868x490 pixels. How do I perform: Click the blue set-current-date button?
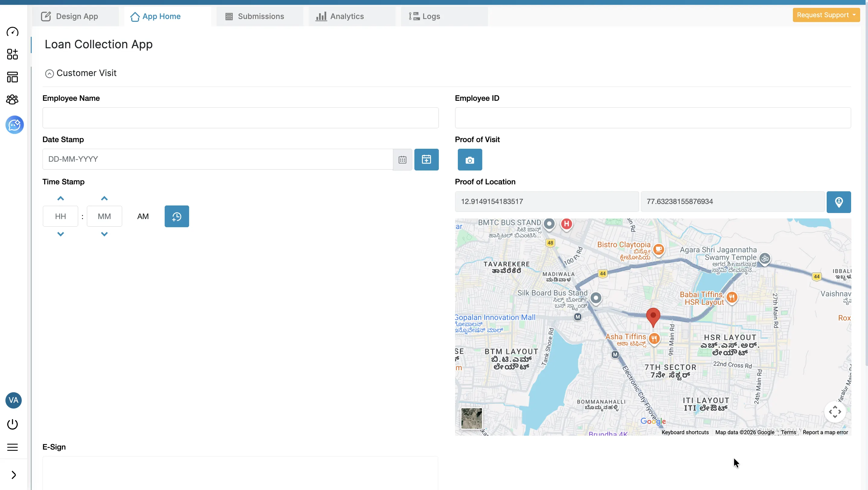pos(426,159)
